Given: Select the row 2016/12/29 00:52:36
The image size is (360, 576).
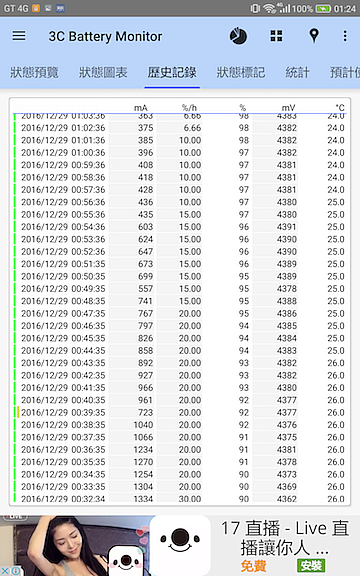Looking at the screenshot, I should (180, 252).
